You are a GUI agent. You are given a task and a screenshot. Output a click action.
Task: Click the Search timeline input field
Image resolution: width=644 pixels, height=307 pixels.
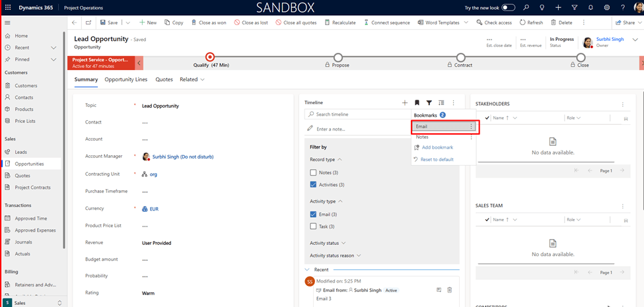click(357, 114)
